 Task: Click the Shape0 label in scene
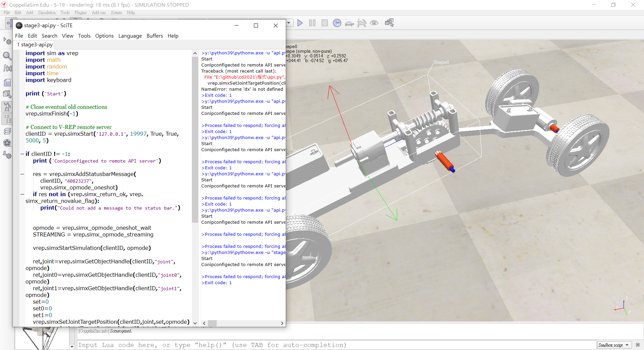pyautogui.click(x=441, y=62)
